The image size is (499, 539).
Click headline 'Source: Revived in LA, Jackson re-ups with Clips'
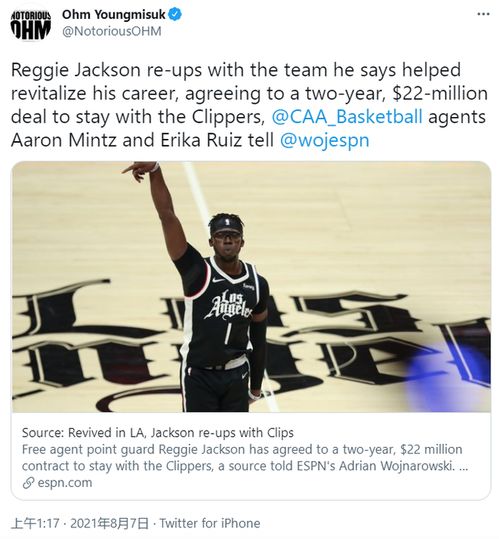(158, 432)
